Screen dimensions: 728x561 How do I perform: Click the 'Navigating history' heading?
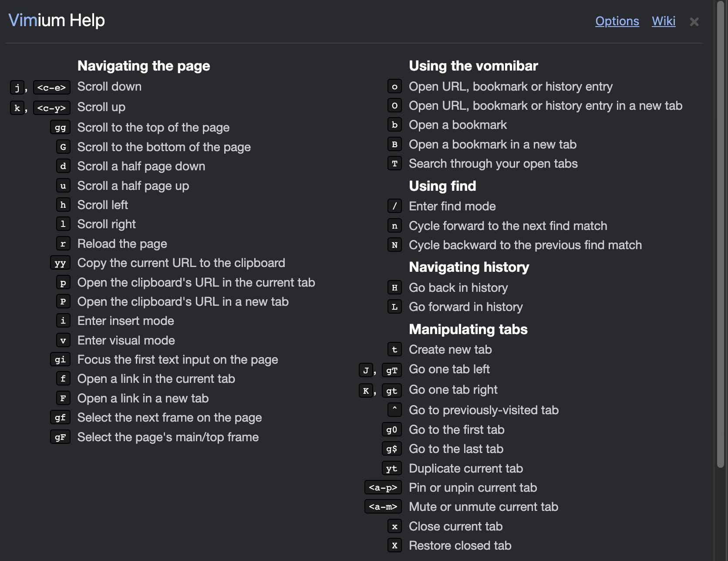[x=469, y=267]
